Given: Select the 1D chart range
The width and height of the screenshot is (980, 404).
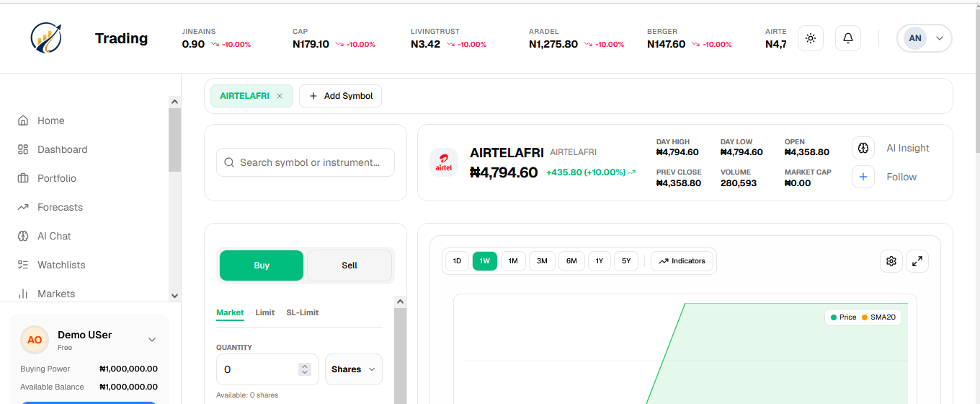Looking at the screenshot, I should [458, 261].
